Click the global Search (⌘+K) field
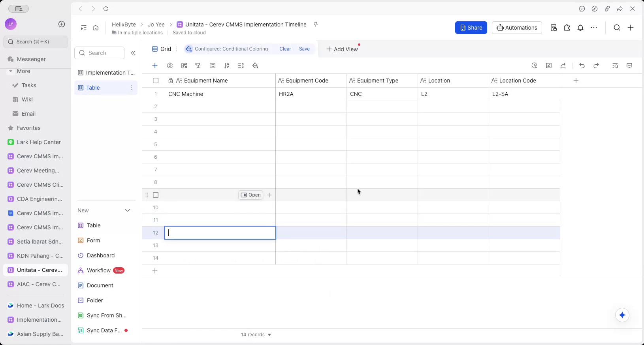The image size is (644, 345). pyautogui.click(x=36, y=42)
